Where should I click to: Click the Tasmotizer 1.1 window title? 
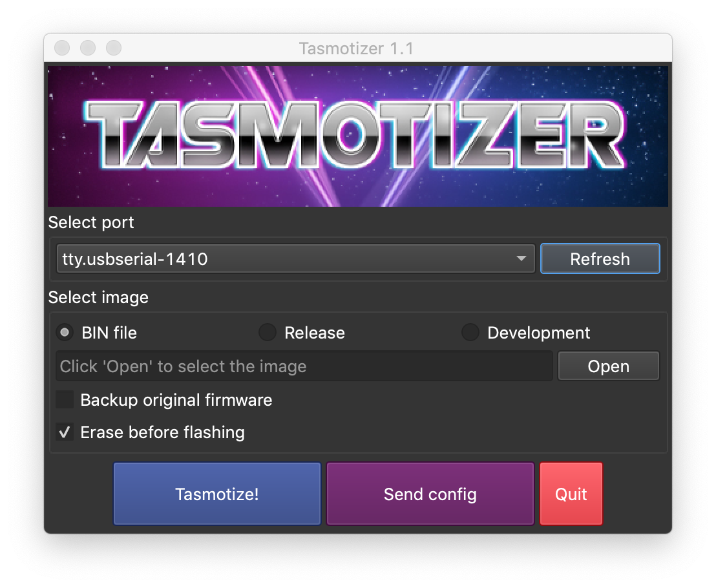pos(356,48)
